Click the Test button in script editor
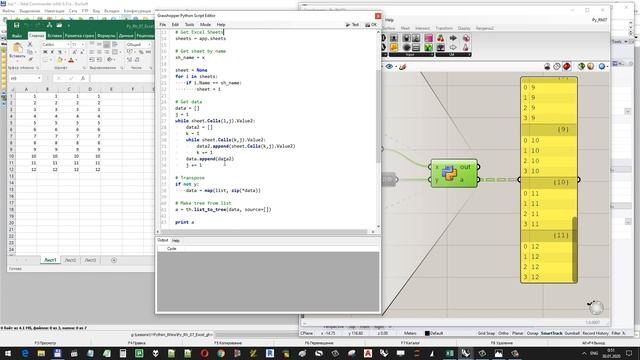This screenshot has width=640, height=360. click(352, 24)
